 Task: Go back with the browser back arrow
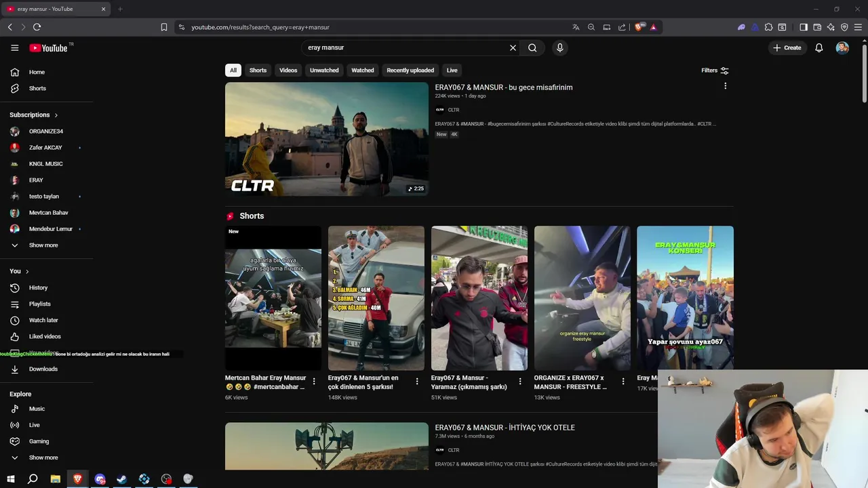[9, 27]
